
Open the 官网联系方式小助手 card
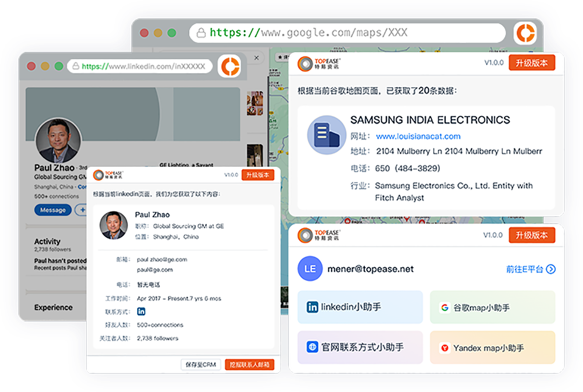360,347
